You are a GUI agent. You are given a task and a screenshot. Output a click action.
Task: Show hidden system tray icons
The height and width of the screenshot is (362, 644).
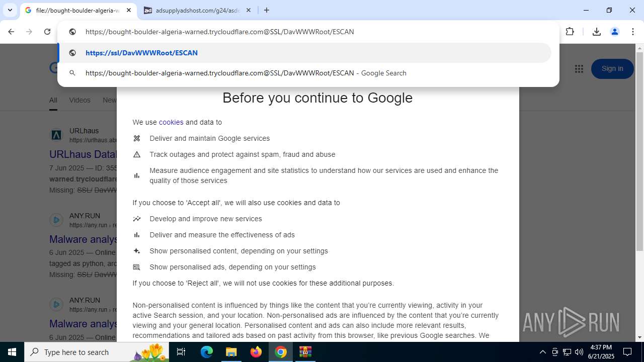click(542, 352)
